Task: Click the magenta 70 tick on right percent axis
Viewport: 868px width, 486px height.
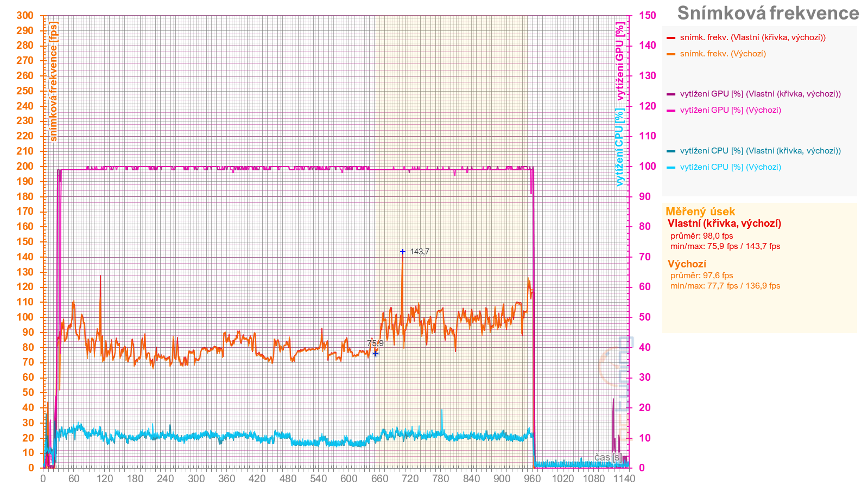Action: (645, 257)
